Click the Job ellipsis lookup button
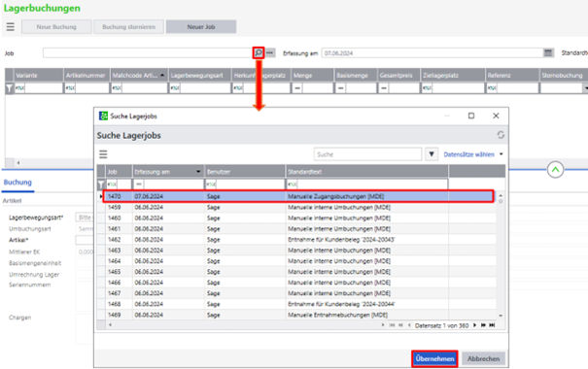 [270, 52]
